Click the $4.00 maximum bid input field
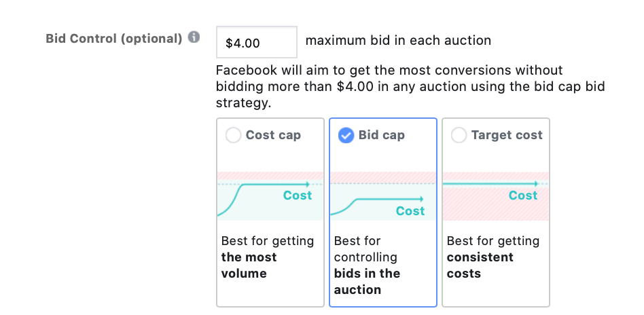 256,42
